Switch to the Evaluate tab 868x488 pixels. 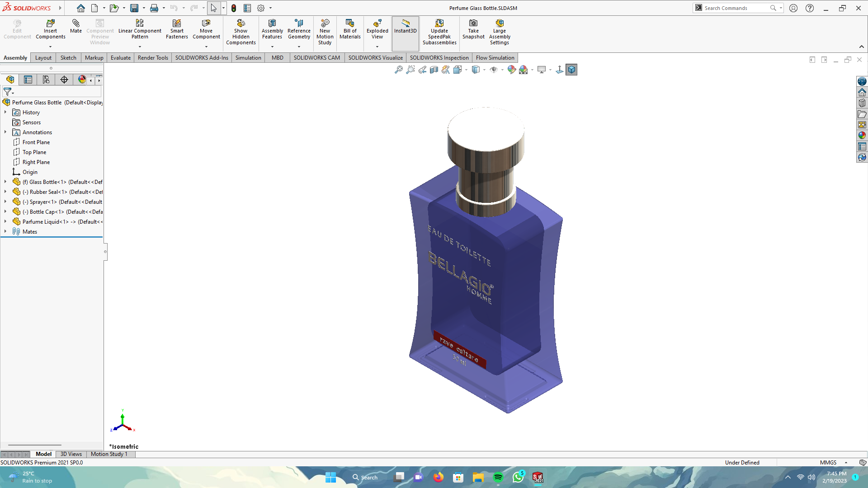click(121, 58)
